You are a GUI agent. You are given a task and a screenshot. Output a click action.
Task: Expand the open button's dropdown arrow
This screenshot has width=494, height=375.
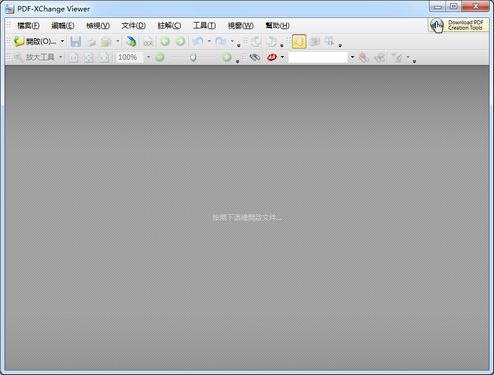click(62, 42)
